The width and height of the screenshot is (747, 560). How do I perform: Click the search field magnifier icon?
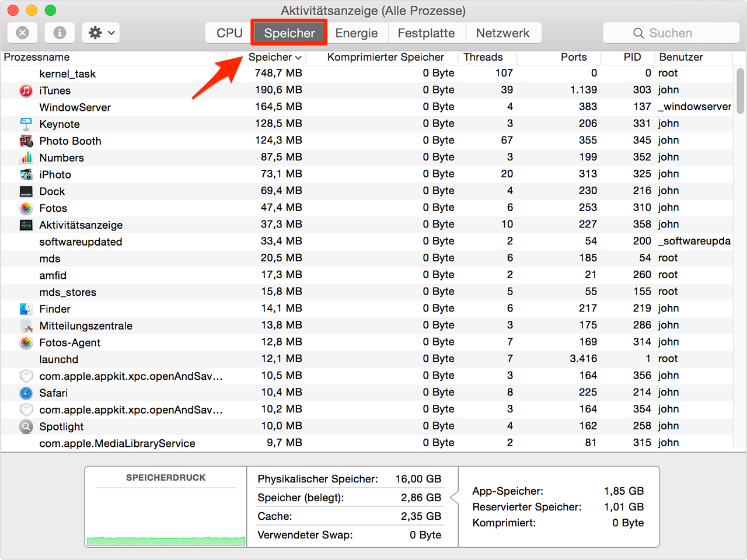[639, 33]
